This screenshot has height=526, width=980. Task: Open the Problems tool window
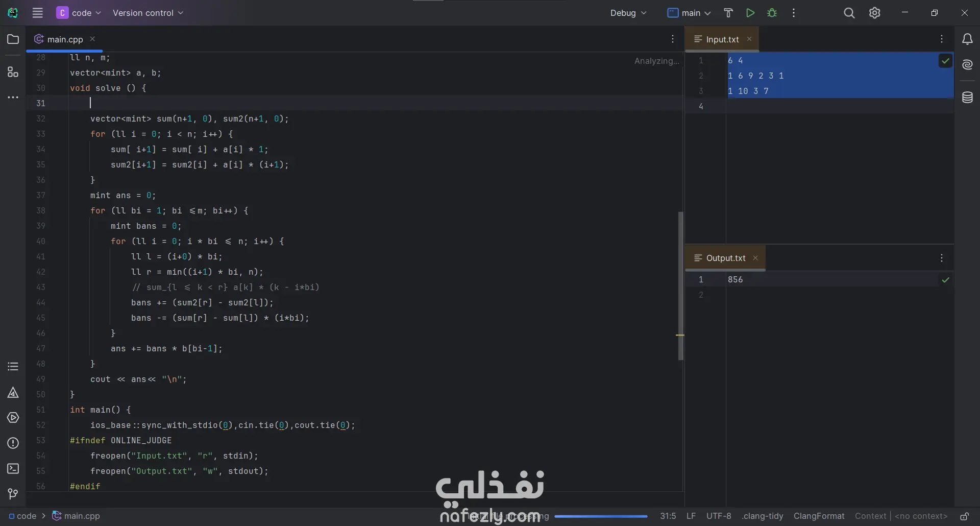click(13, 443)
